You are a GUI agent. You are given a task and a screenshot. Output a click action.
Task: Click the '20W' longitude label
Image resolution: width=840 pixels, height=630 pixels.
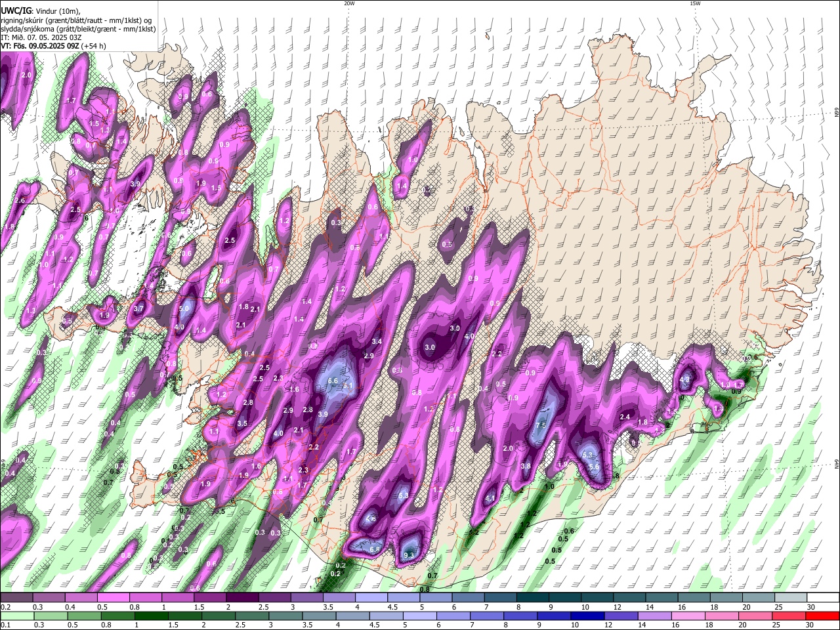[349, 3]
